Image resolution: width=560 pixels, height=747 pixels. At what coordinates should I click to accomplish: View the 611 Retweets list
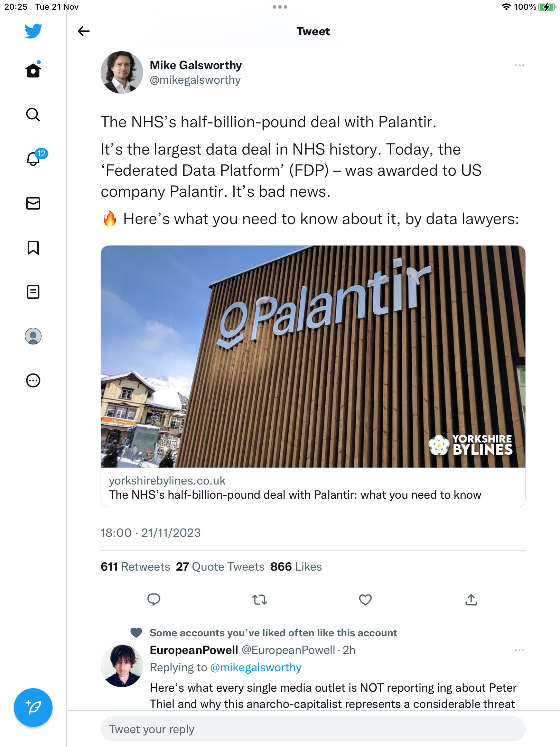point(135,566)
